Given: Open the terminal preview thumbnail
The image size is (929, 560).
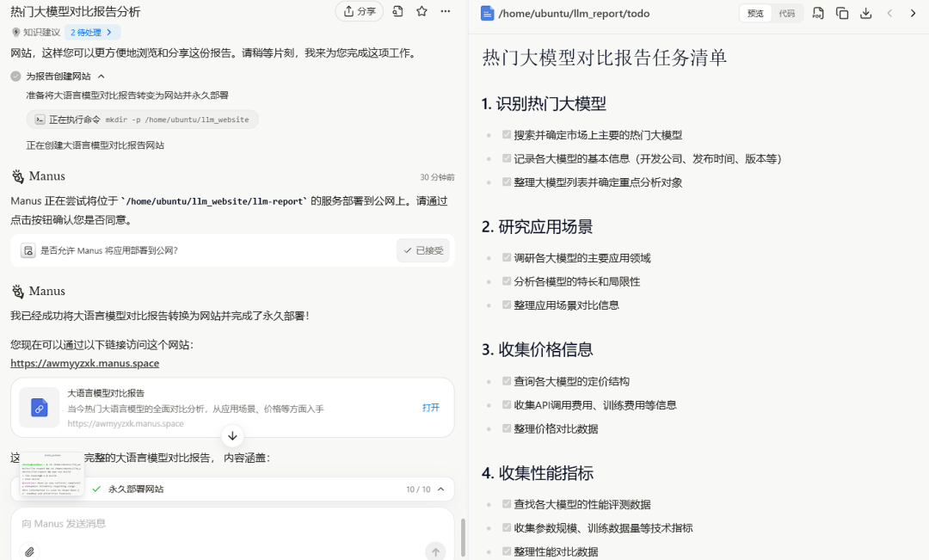Looking at the screenshot, I should tap(52, 473).
